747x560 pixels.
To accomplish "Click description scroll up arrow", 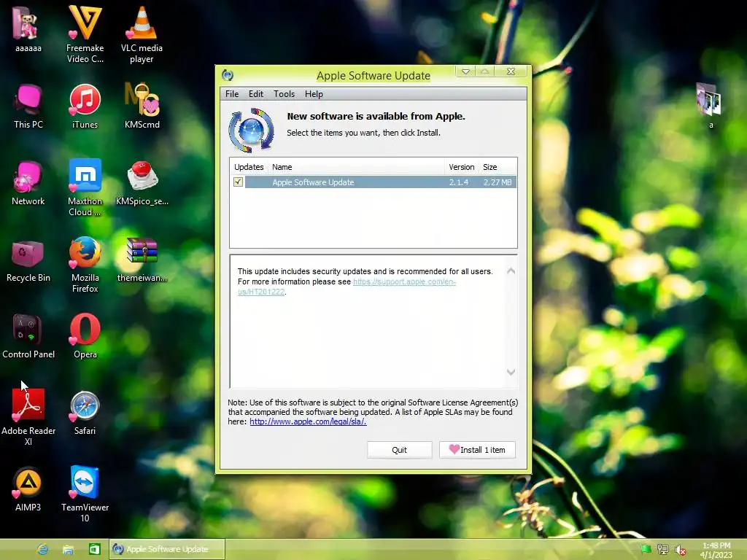I will [511, 271].
